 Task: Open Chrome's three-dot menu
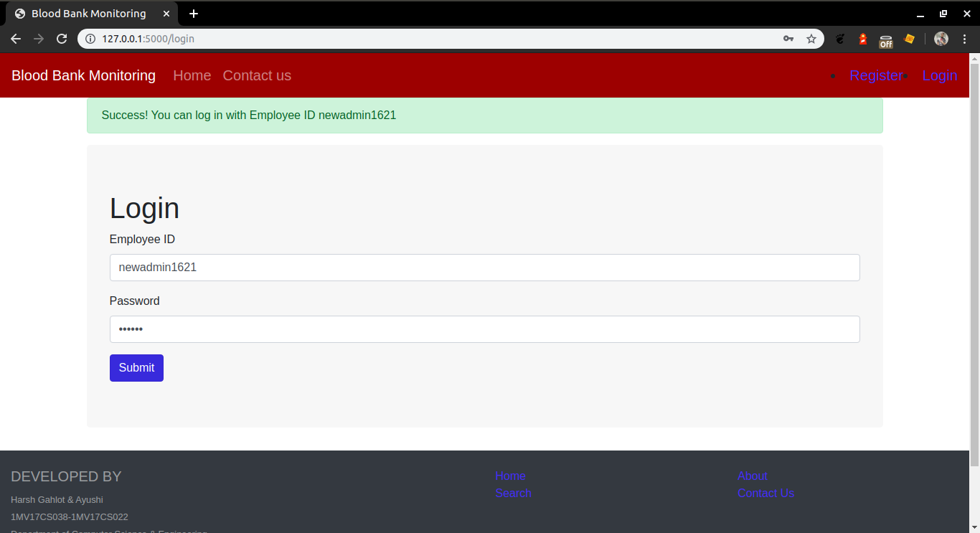(x=964, y=39)
